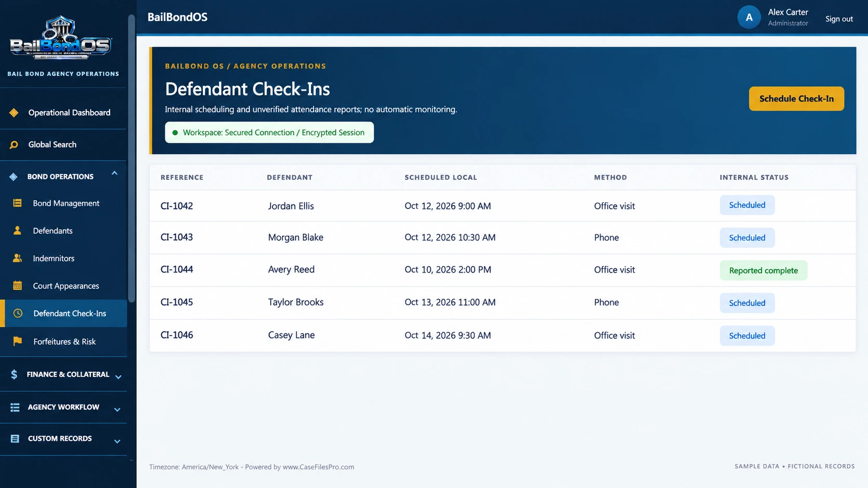This screenshot has width=868, height=488.
Task: Click the Alex Carter avatar circle
Action: tap(749, 17)
